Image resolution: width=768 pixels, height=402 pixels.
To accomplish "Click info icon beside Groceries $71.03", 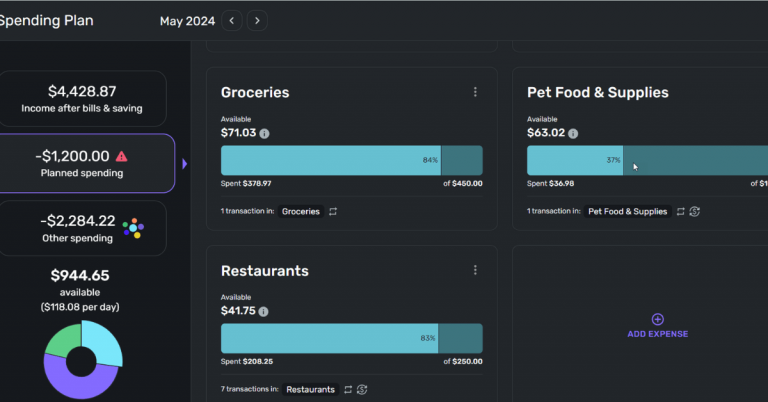I will (264, 133).
